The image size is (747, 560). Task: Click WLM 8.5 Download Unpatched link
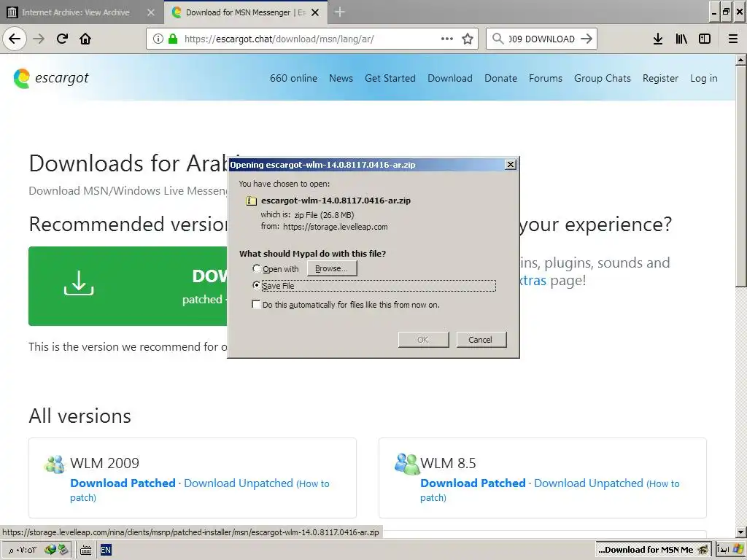(x=589, y=483)
